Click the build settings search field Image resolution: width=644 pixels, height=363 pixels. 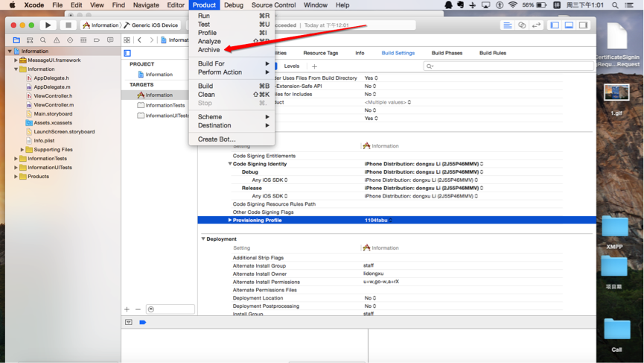click(x=508, y=66)
